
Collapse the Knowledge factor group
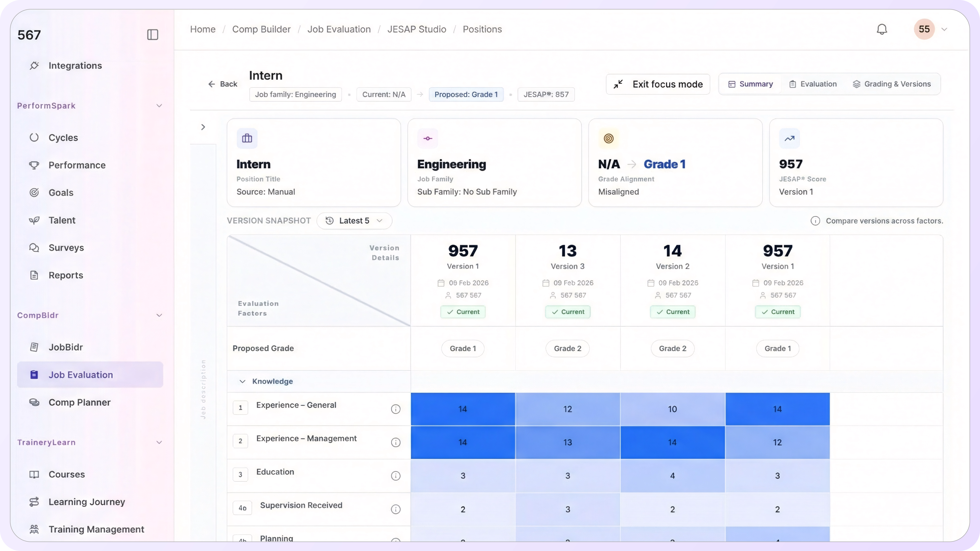click(x=242, y=381)
